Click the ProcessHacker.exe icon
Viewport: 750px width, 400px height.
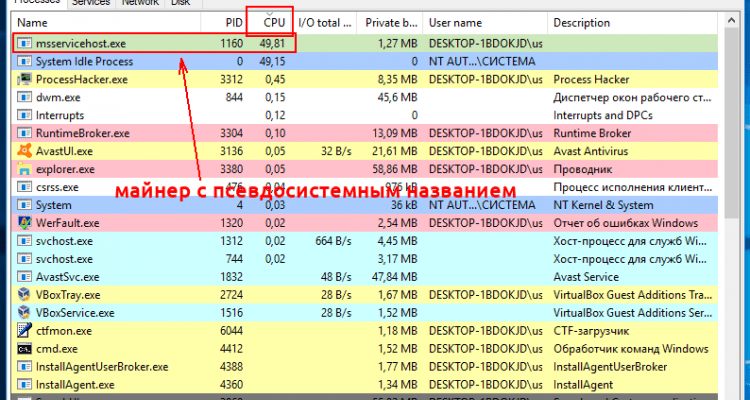click(x=24, y=79)
